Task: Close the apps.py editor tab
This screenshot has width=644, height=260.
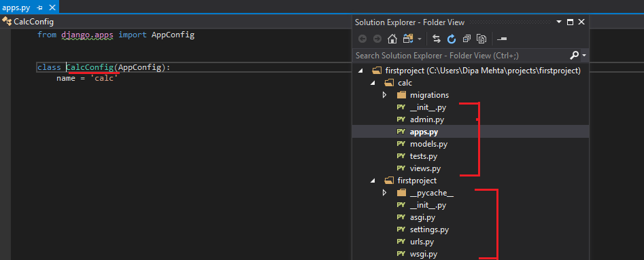Action: click(x=52, y=7)
